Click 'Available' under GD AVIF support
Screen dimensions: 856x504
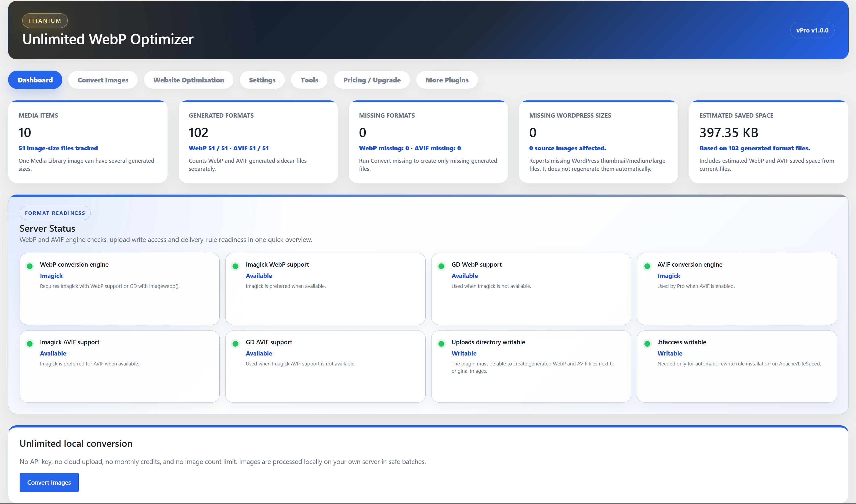259,353
